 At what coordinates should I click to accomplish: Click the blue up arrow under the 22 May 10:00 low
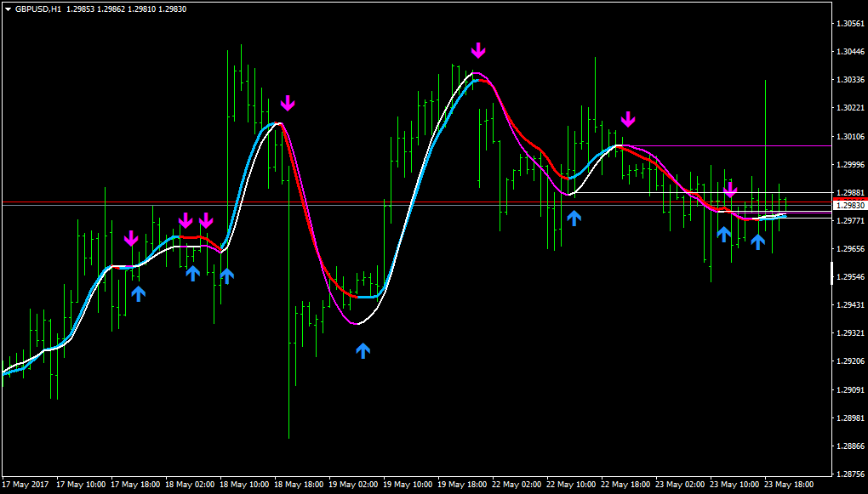click(574, 218)
